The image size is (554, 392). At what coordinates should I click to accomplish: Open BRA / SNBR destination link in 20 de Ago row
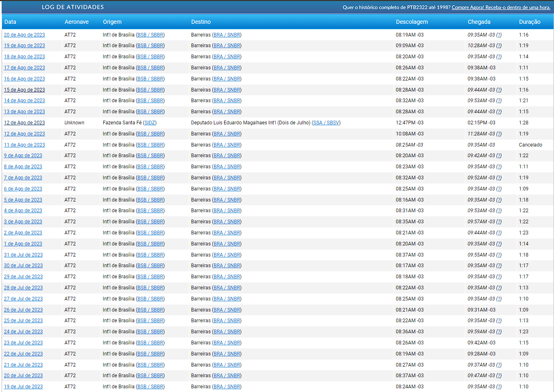pos(227,35)
